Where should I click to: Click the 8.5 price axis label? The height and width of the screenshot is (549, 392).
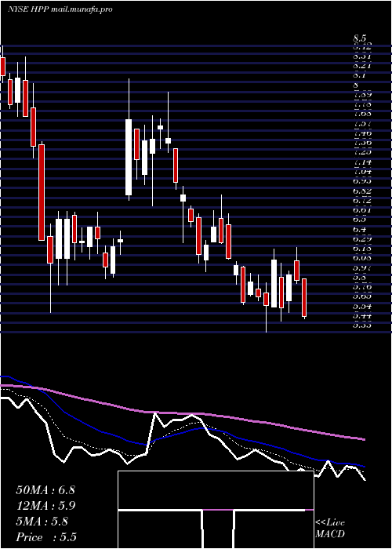click(359, 38)
